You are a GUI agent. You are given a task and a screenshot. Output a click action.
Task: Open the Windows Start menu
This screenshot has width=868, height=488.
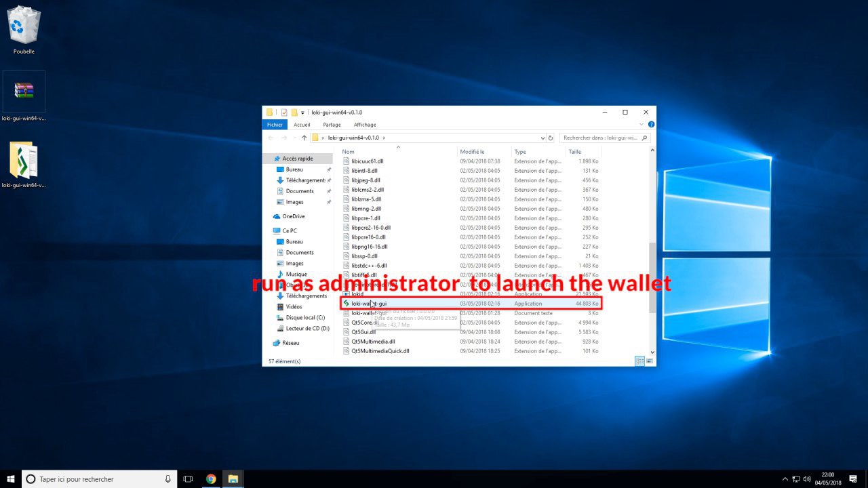11,479
